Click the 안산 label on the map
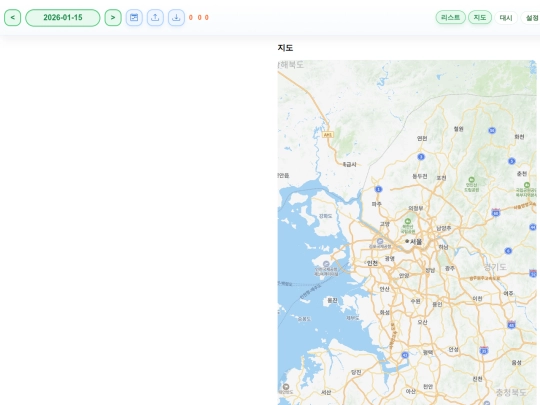The width and height of the screenshot is (540, 405). coord(384,289)
